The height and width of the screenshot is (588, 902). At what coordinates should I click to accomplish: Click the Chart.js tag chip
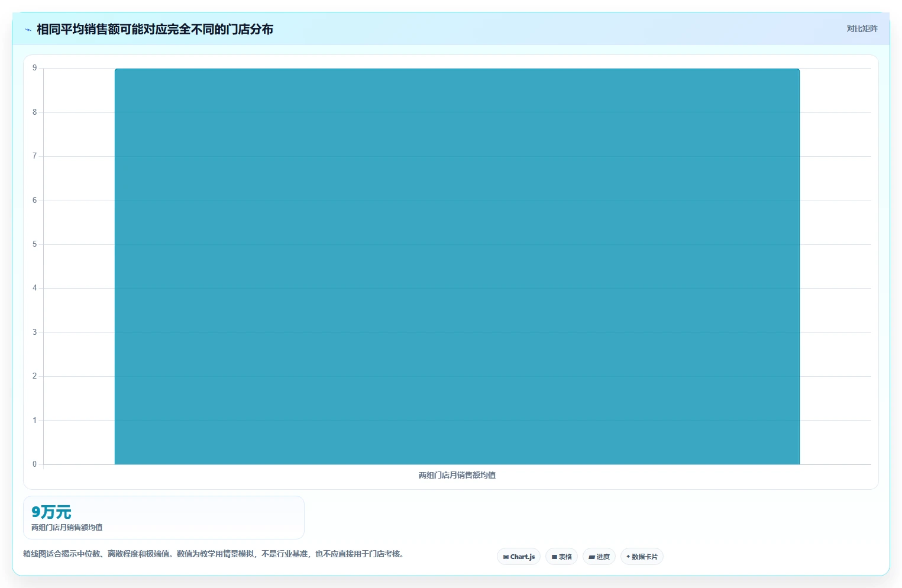pos(519,557)
